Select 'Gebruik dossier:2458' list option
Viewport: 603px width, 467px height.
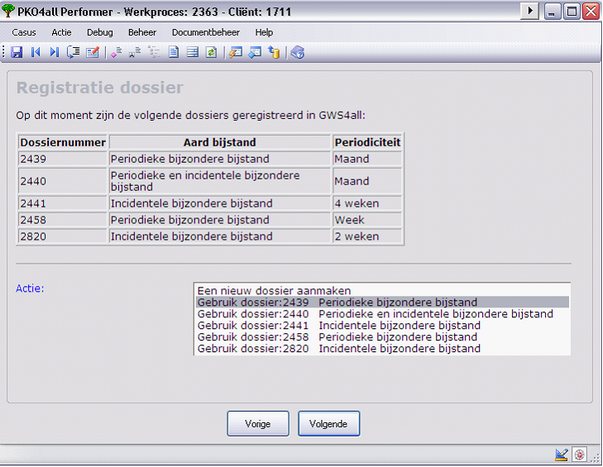tap(382, 337)
